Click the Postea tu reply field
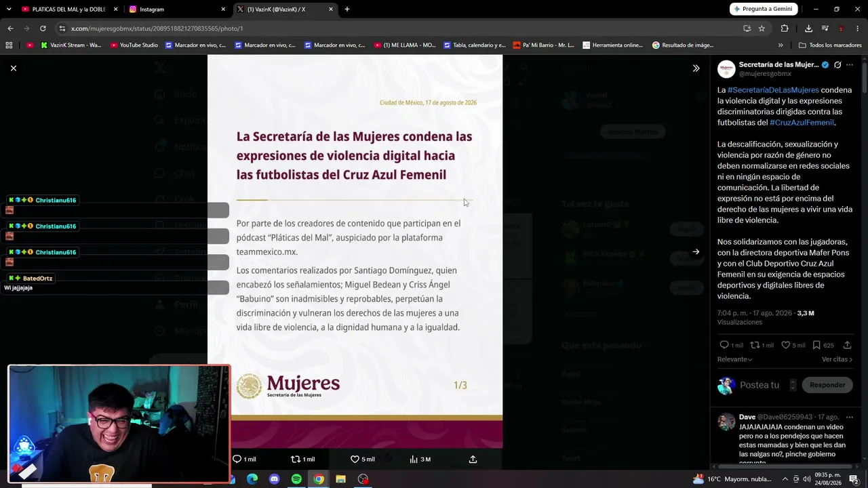 click(x=759, y=385)
